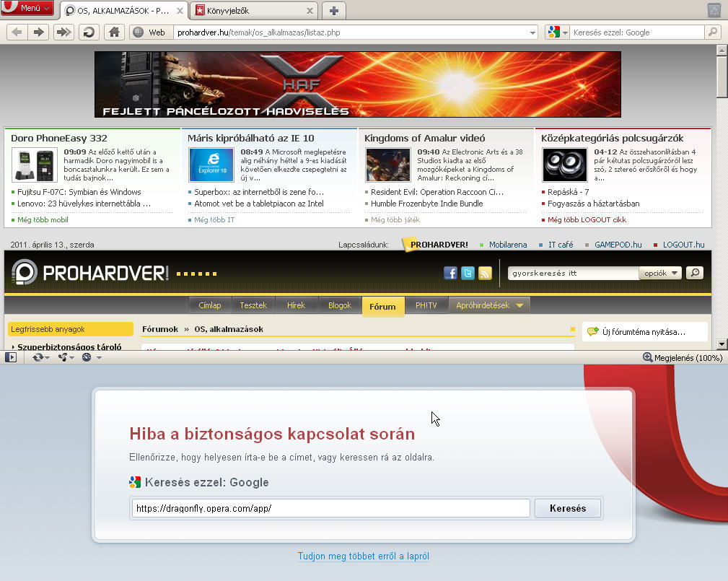
Task: Click the Internet Explorer 10 thumbnail
Action: click(211, 165)
